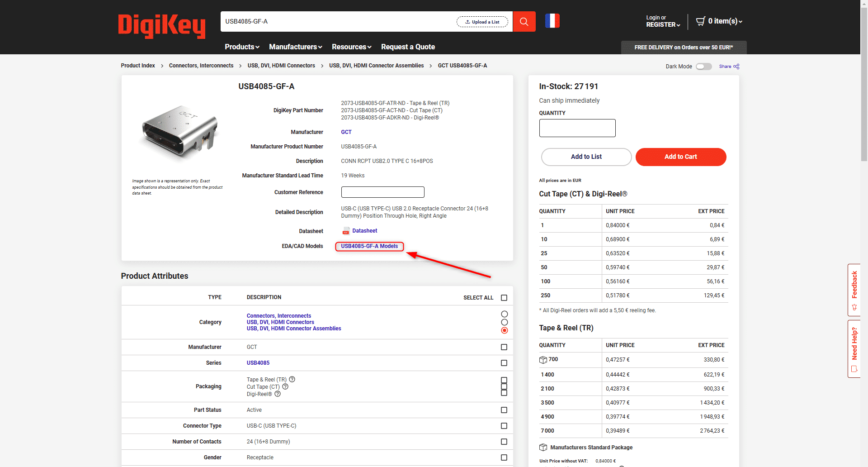The width and height of the screenshot is (868, 467).
Task: Open the USB4085-GF-A Models link
Action: coord(369,246)
